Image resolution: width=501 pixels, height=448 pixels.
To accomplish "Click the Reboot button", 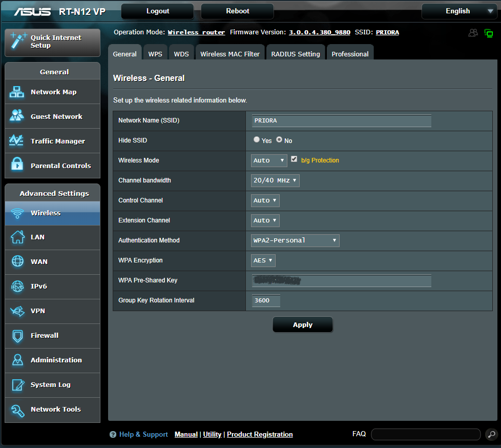I will tap(237, 11).
